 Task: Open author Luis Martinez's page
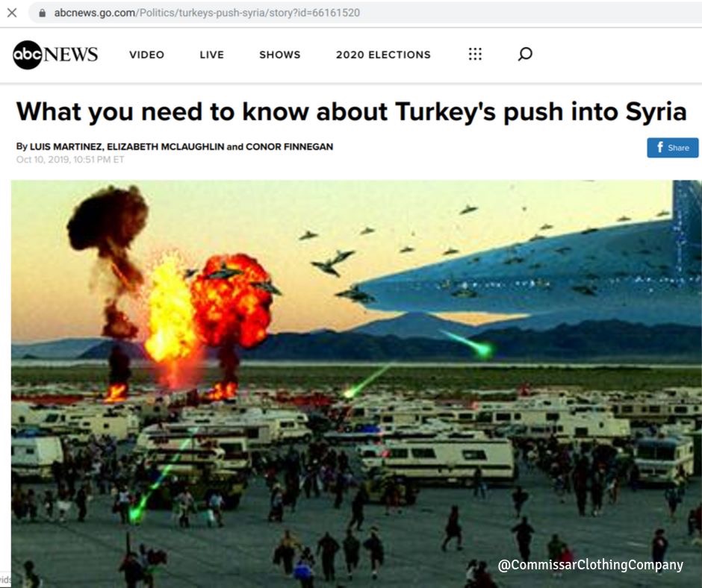66,147
